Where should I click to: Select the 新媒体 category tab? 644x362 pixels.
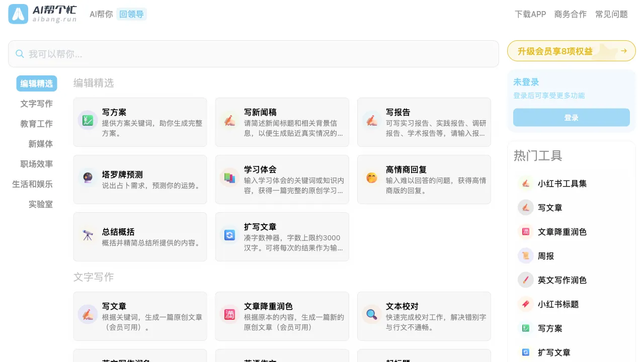pos(41,144)
